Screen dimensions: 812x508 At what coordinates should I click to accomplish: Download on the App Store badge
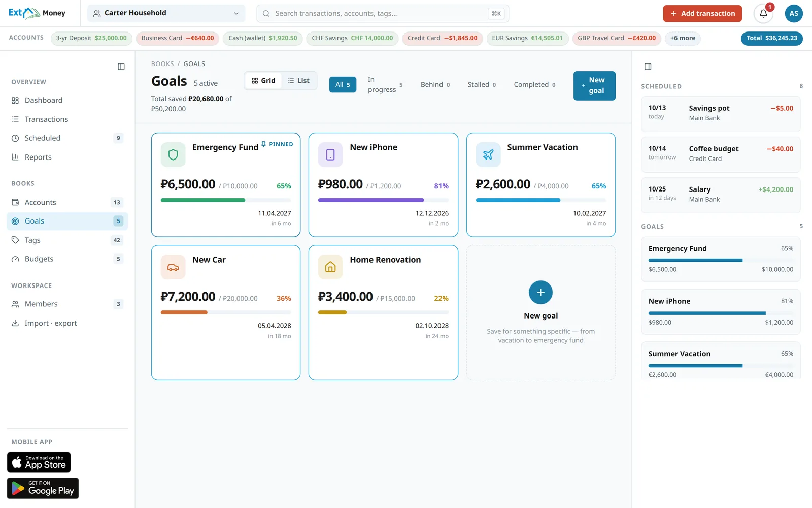pyautogui.click(x=39, y=462)
